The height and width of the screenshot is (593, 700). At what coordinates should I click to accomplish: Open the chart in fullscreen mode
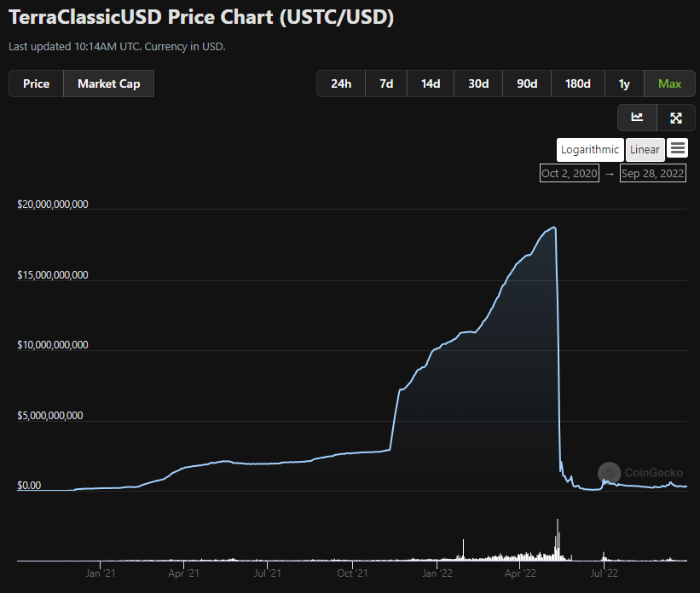[x=676, y=118]
